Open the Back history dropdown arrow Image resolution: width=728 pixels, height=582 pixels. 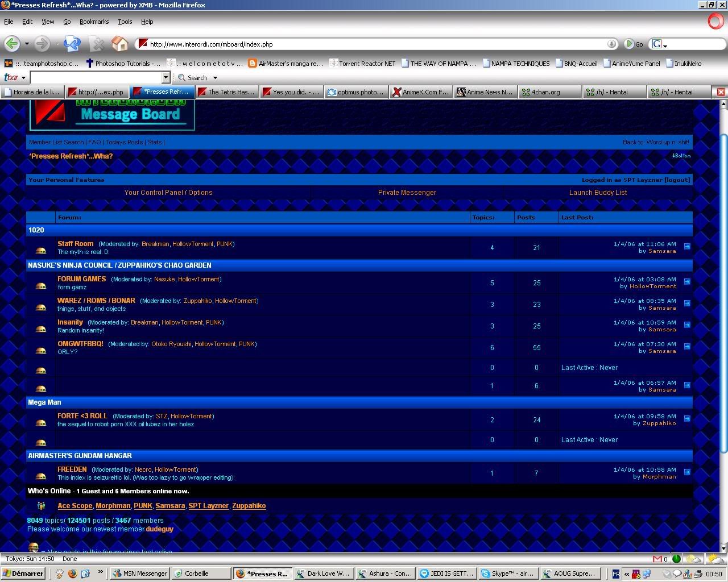click(x=26, y=44)
